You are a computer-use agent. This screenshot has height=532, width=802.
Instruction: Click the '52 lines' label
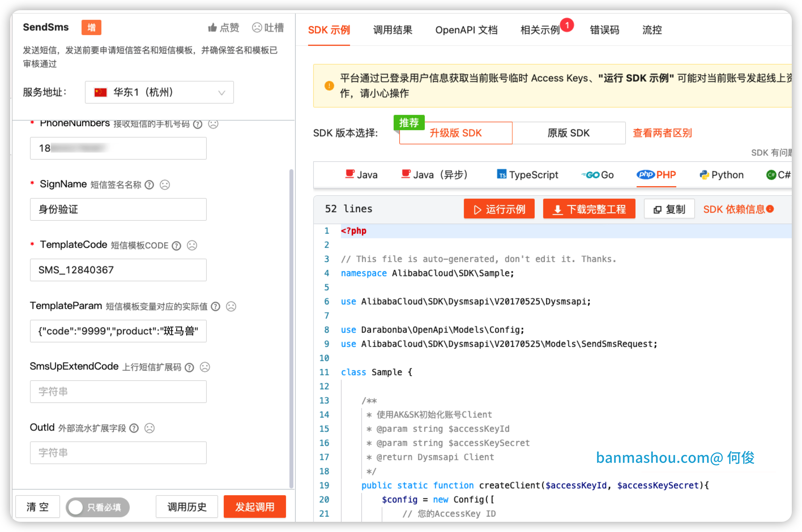pyautogui.click(x=348, y=209)
